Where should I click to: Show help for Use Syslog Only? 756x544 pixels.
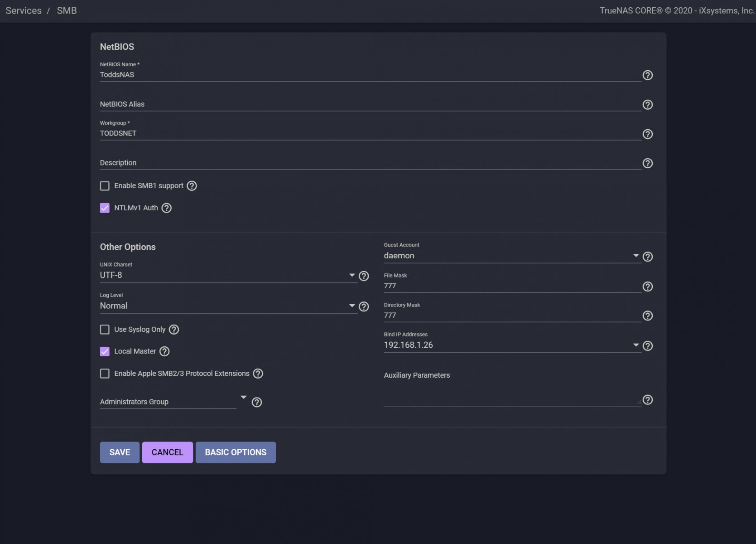coord(174,330)
